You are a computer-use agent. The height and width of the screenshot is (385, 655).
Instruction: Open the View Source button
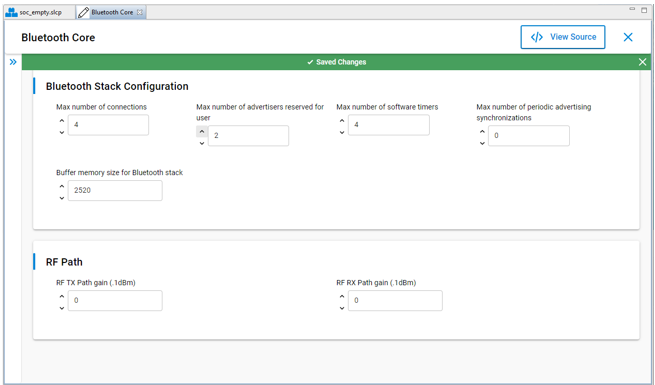pyautogui.click(x=563, y=37)
